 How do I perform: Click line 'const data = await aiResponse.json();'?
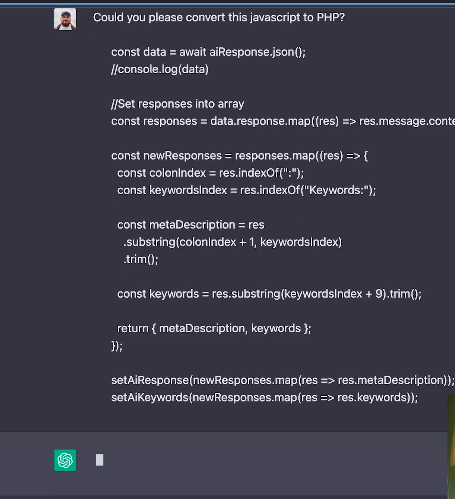click(208, 52)
